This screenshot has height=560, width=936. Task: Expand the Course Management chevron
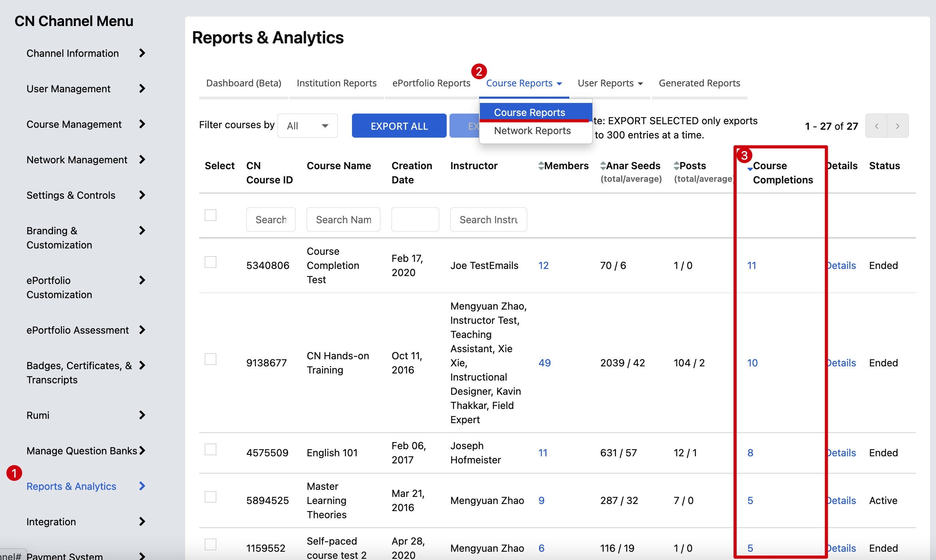click(142, 124)
